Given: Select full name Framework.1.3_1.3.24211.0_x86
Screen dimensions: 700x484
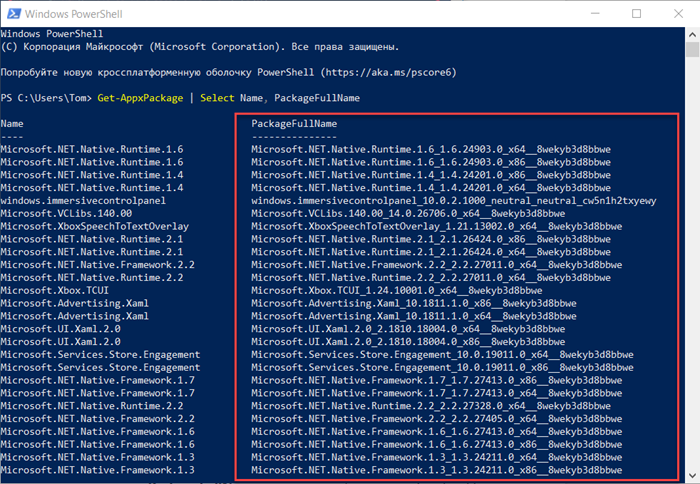Looking at the screenshot, I should tap(437, 470).
